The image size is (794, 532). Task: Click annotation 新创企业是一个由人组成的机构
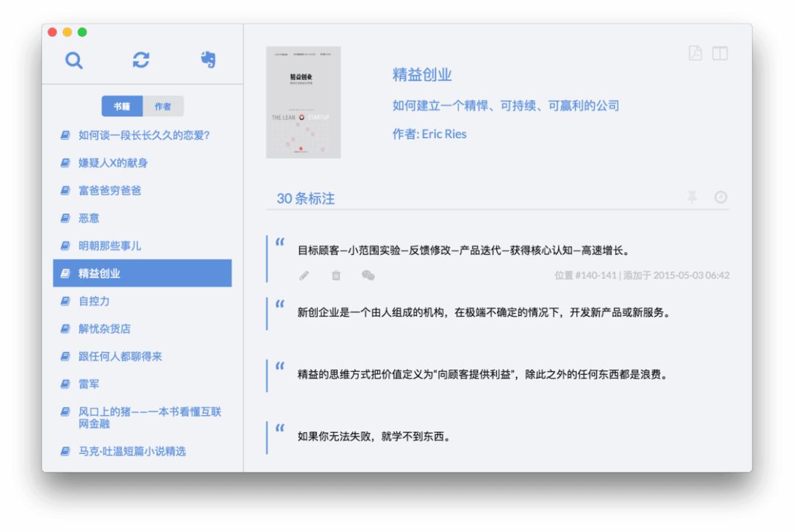(484, 313)
